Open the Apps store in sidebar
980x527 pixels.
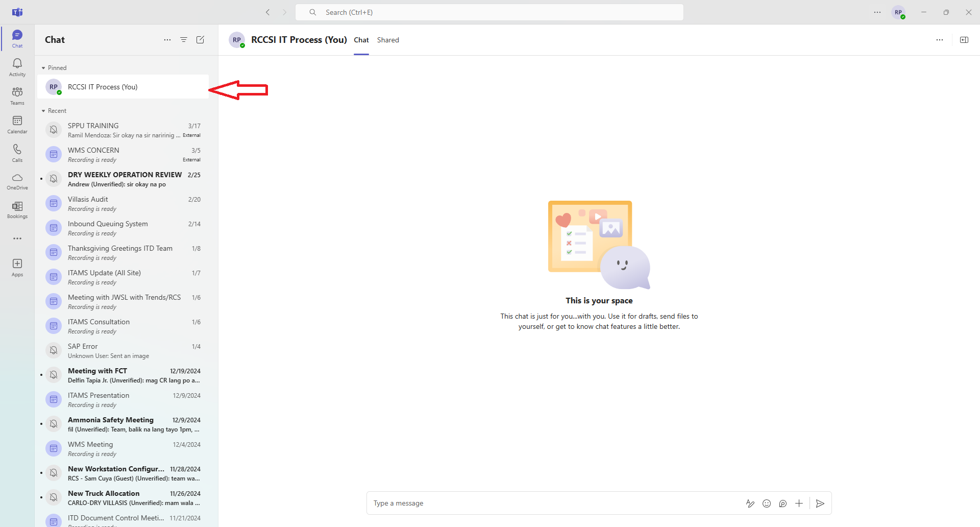click(17, 267)
